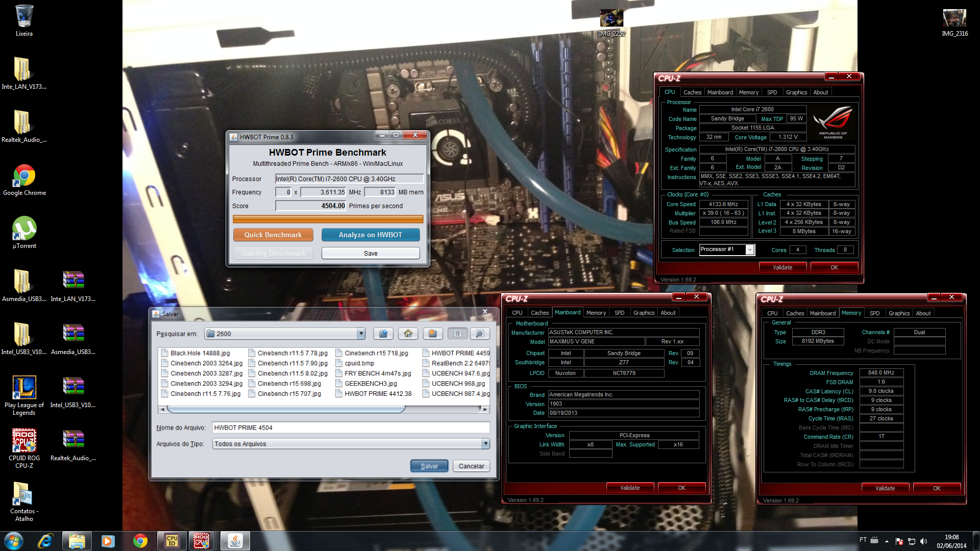980x551 pixels.
Task: Click the file list horizontal scrollbar
Action: pos(286,409)
